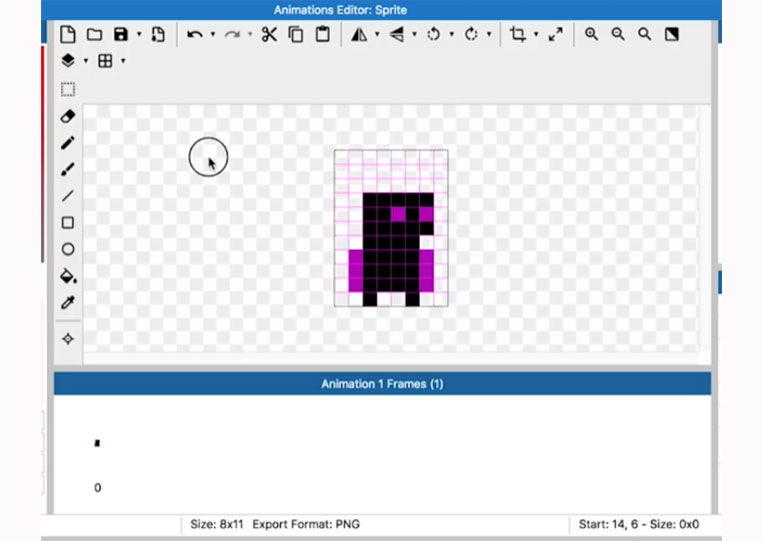The image size is (763, 541).
Task: Open the undo history dropdown arrow
Action: click(213, 35)
